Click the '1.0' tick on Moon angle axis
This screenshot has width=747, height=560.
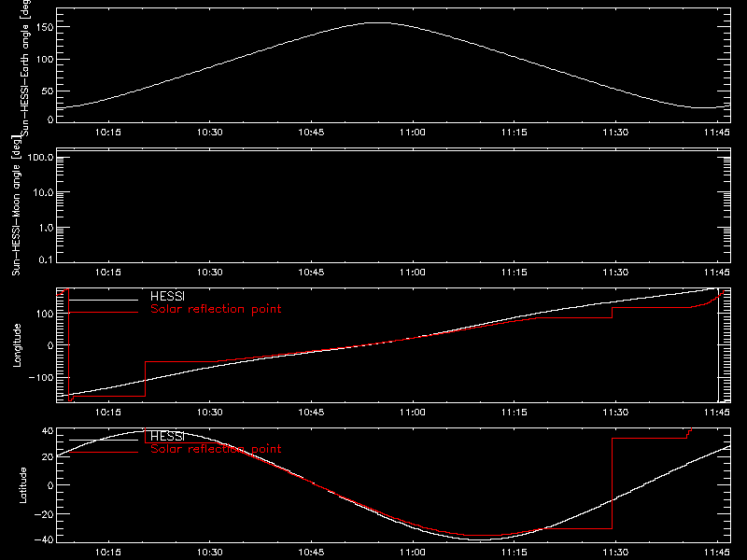pos(46,228)
